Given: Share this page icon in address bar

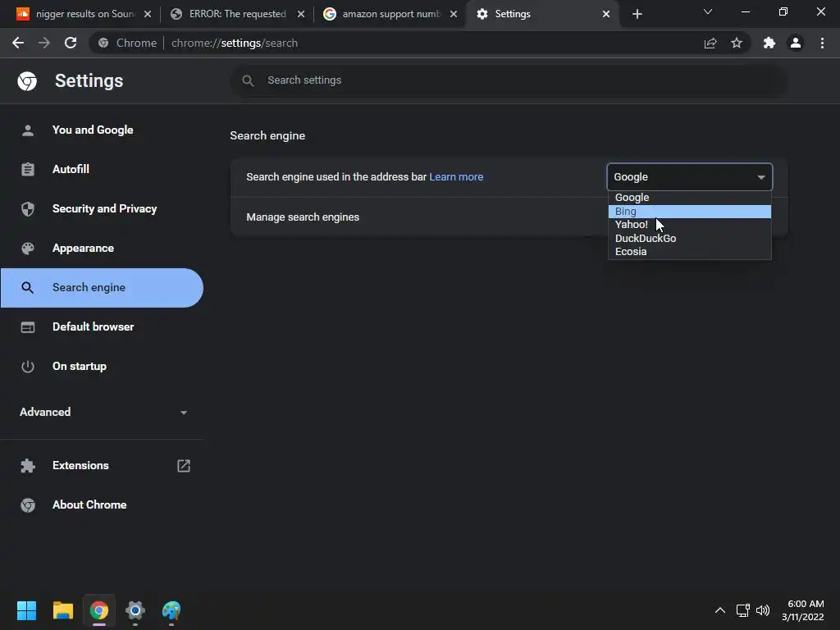Looking at the screenshot, I should (710, 43).
